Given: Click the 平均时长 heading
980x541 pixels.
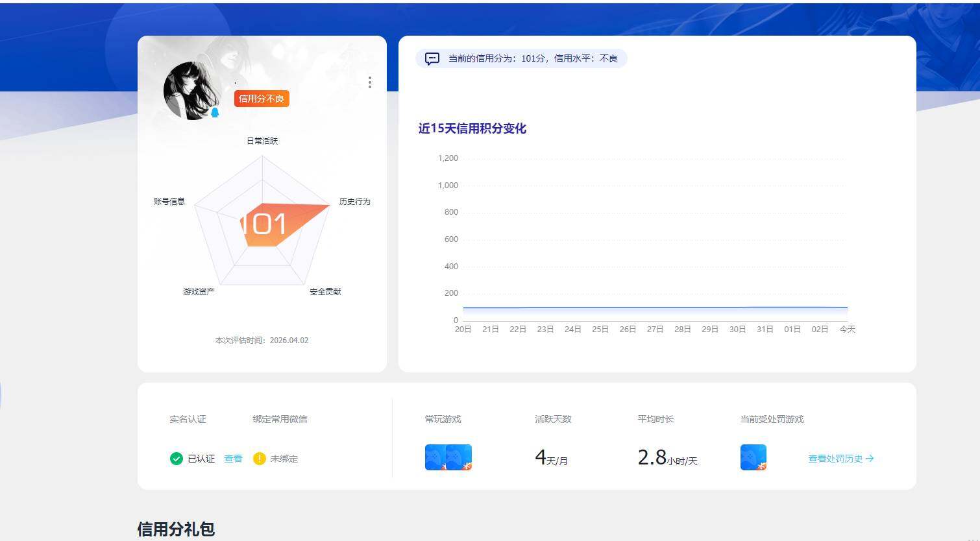Looking at the screenshot, I should pyautogui.click(x=655, y=420).
